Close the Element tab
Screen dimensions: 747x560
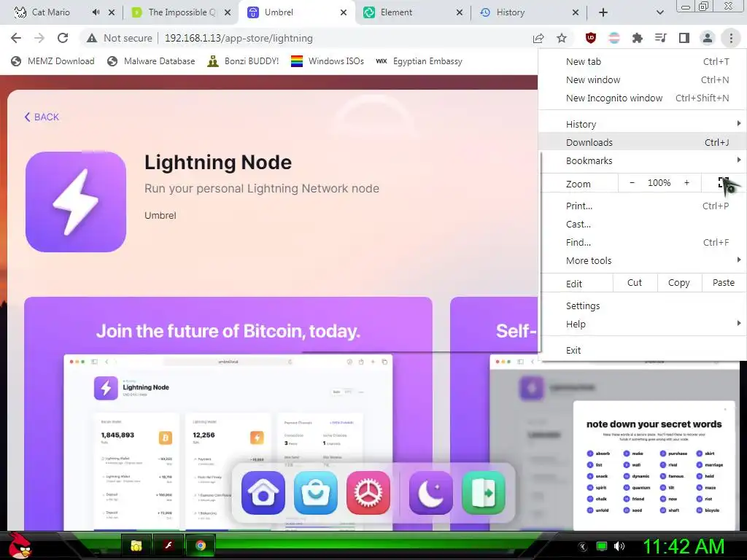(x=460, y=12)
